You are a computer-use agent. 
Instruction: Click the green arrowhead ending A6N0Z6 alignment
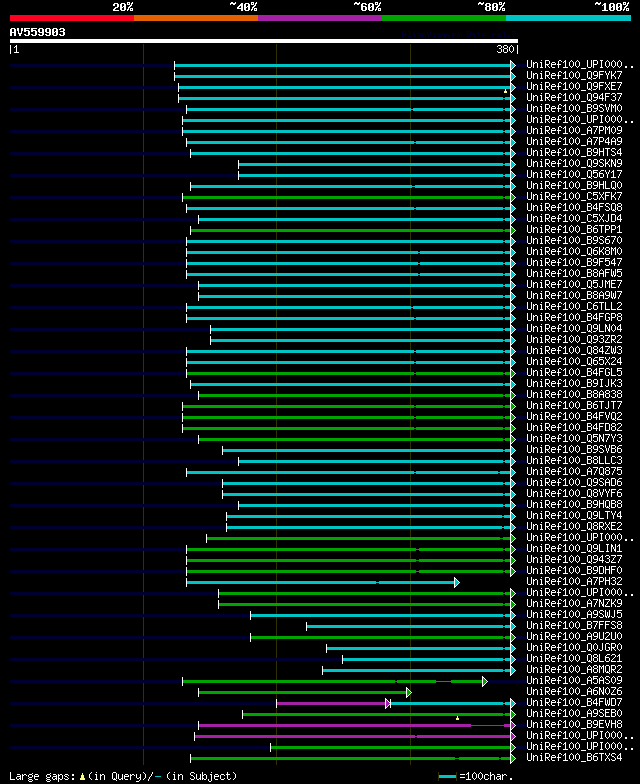pyautogui.click(x=408, y=692)
